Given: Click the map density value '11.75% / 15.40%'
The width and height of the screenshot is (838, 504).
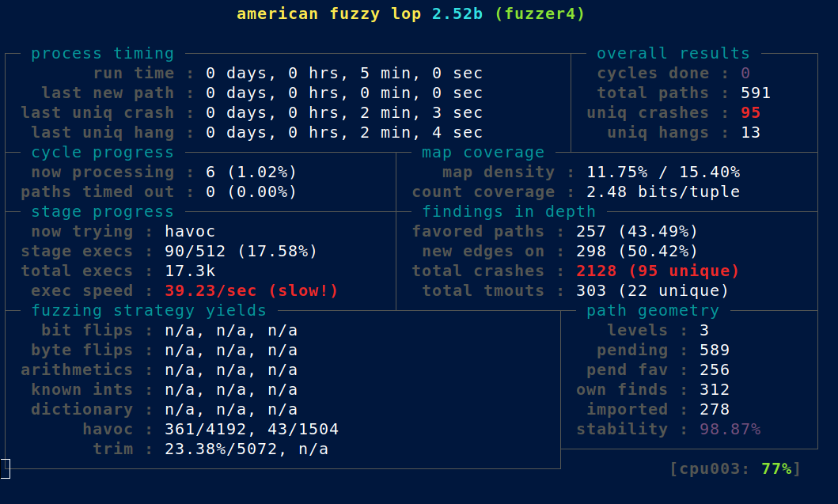Looking at the screenshot, I should (663, 172).
